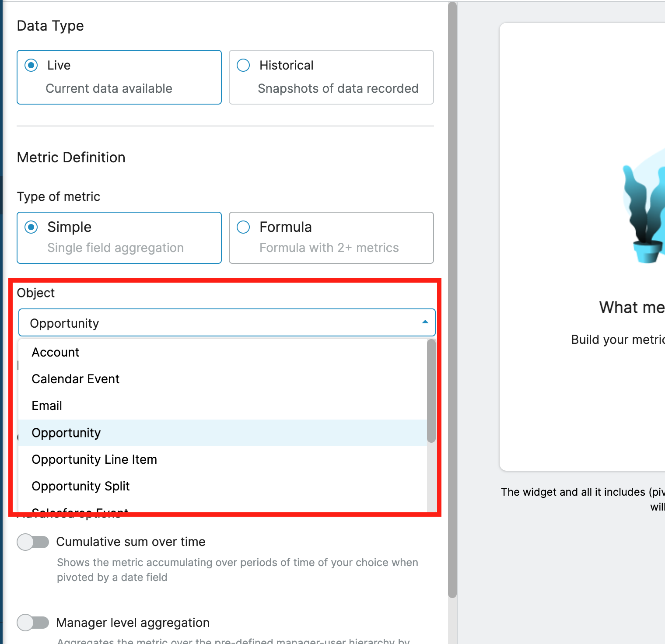The image size is (665, 644).
Task: Click the Object dropdown list scrollbar
Action: point(431,391)
